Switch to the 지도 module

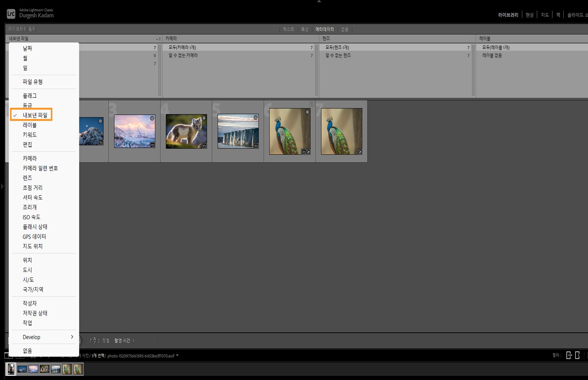click(545, 15)
